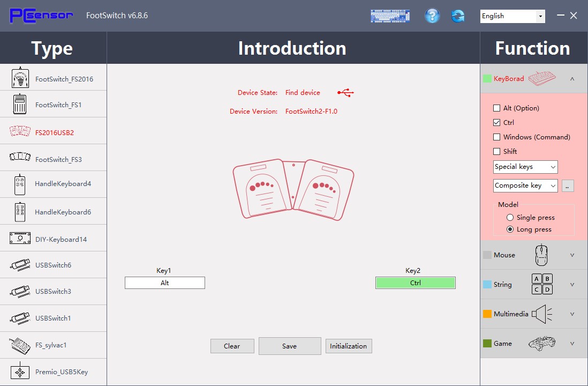Click the Find device status text
Screen dimensions: 588x386
click(303, 92)
